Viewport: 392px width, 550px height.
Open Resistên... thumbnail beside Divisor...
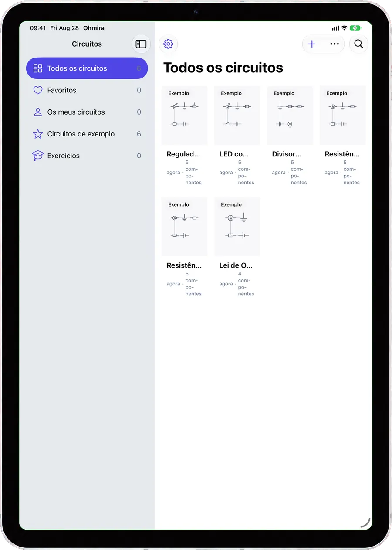(x=342, y=115)
